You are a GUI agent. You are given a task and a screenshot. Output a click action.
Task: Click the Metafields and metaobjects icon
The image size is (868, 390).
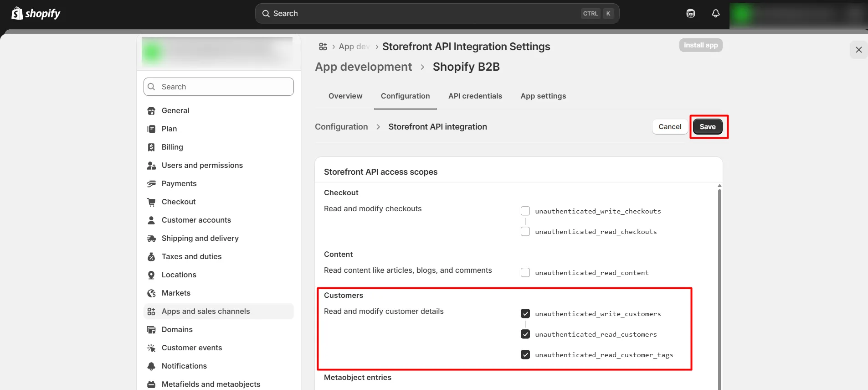point(151,385)
